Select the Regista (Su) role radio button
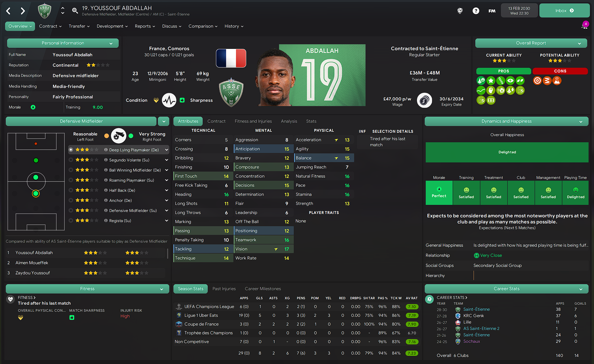The image size is (594, 364). [x=71, y=220]
